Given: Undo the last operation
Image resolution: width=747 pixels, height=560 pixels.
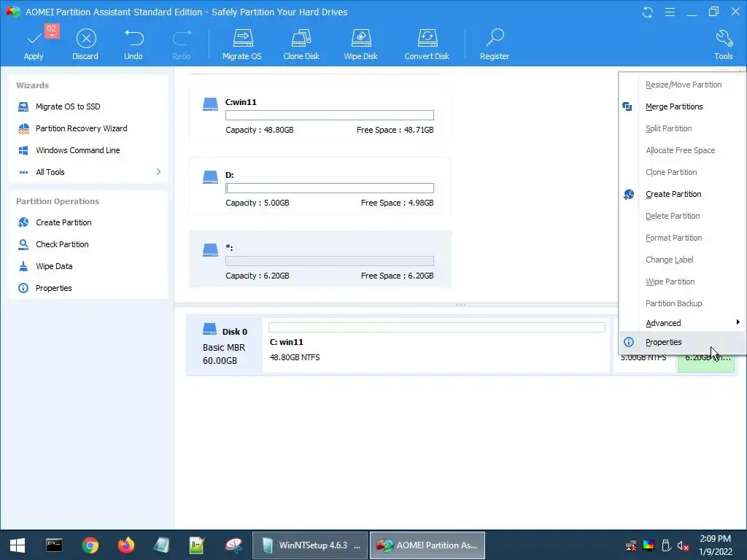Looking at the screenshot, I should tap(133, 45).
